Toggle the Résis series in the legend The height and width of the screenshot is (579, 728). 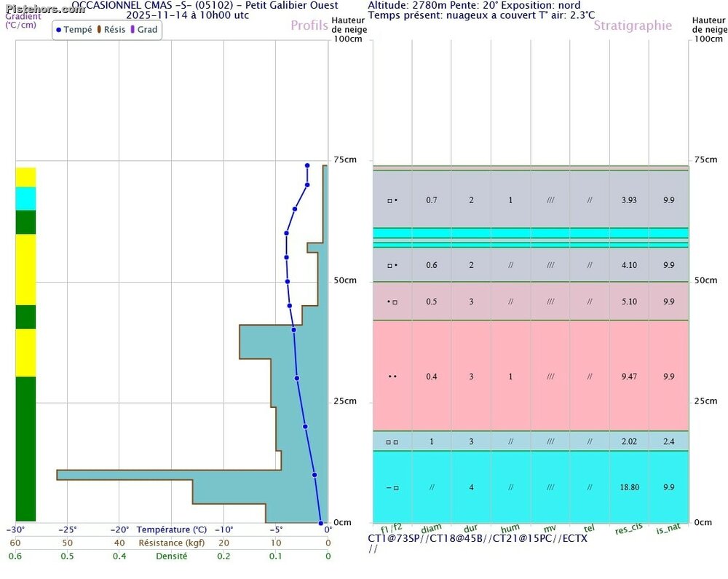point(111,30)
